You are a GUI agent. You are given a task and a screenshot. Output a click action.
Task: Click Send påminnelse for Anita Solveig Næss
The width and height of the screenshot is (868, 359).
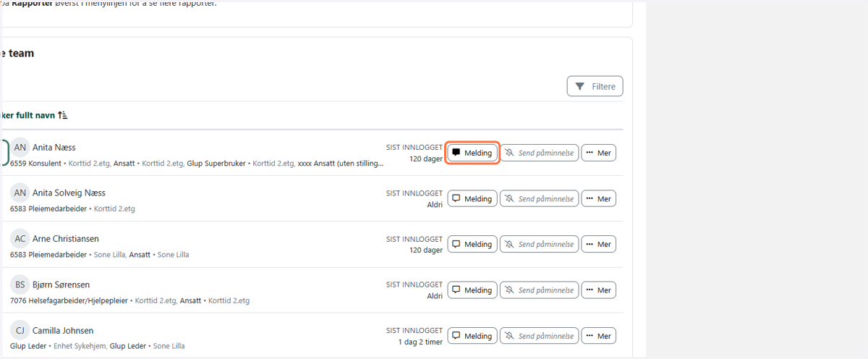[540, 198]
